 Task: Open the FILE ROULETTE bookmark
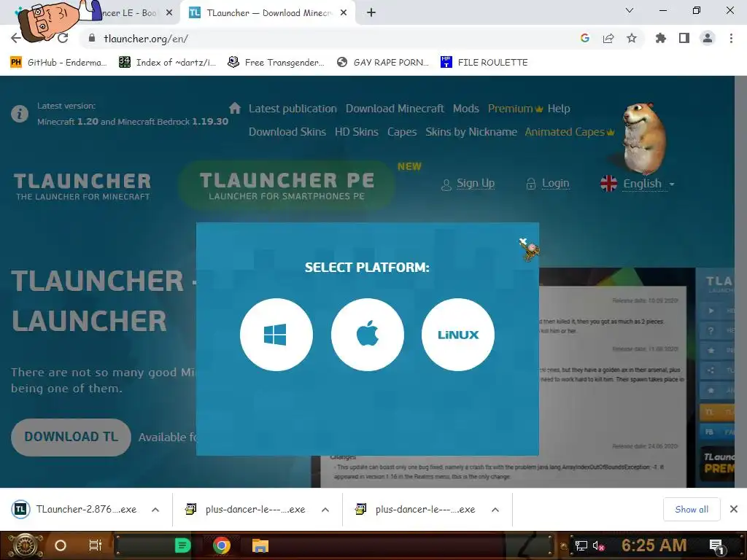(x=484, y=63)
